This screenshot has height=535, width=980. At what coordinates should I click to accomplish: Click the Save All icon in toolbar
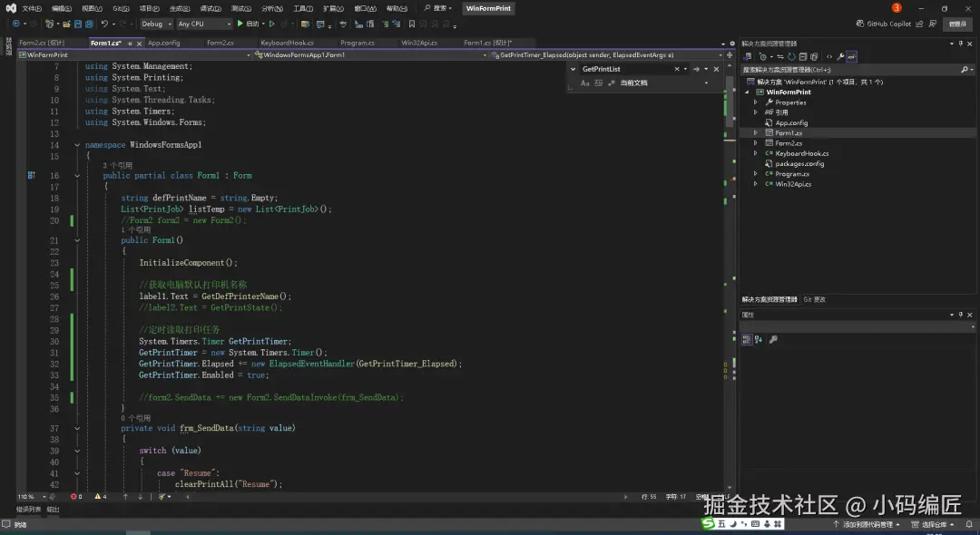(89, 24)
